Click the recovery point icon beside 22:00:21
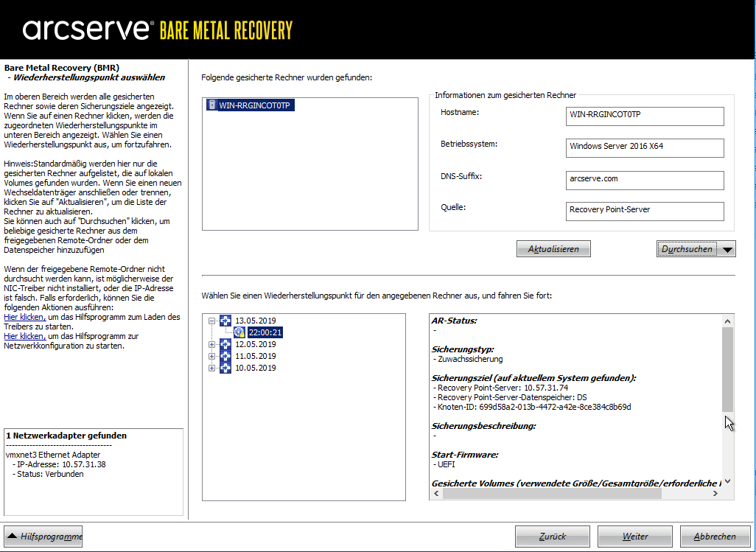Screen dimensions: 756x552 pyautogui.click(x=239, y=332)
